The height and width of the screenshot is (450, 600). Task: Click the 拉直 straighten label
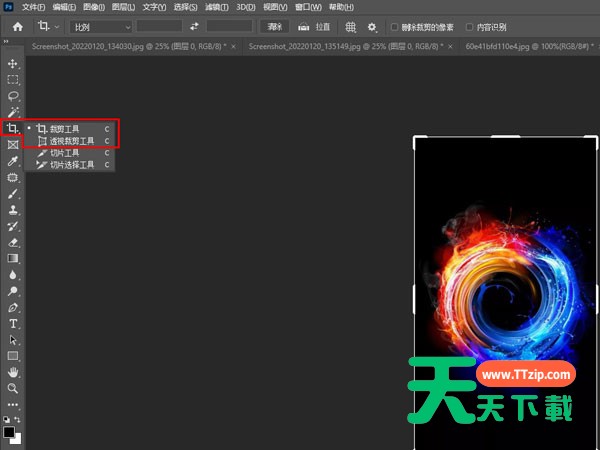(323, 27)
